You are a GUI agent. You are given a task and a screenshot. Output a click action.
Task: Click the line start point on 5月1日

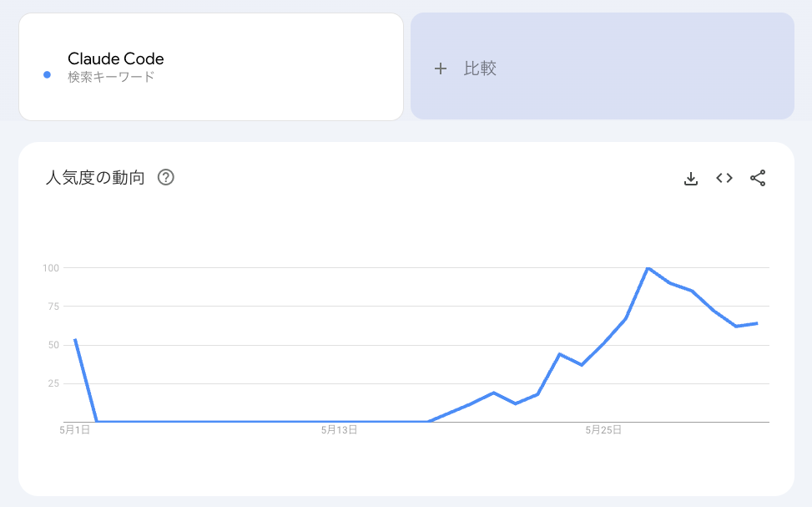click(76, 340)
